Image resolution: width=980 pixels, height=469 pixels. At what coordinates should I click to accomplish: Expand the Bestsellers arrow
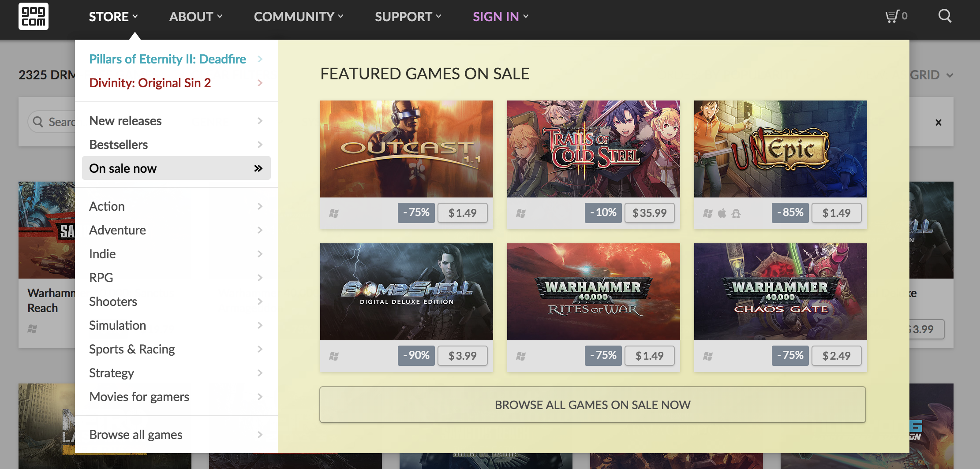260,145
